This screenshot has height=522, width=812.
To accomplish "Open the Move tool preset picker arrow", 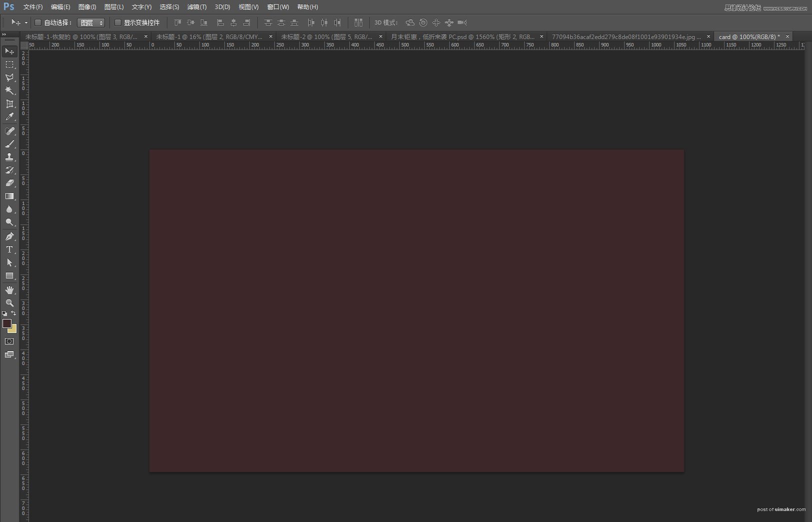I will pos(26,23).
